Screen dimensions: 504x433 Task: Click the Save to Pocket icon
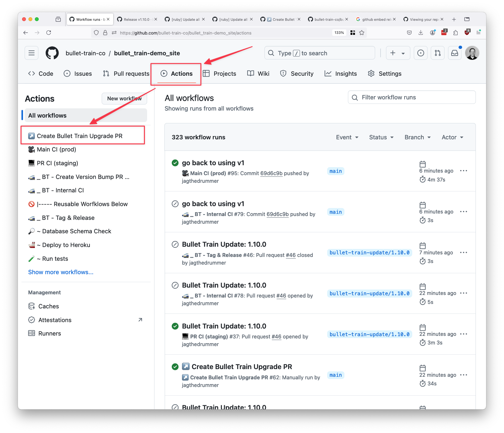click(409, 33)
